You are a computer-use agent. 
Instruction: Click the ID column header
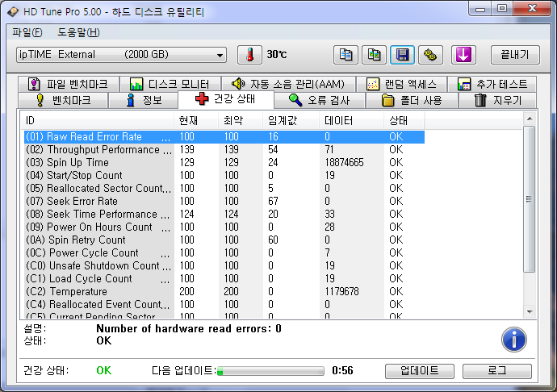97,121
